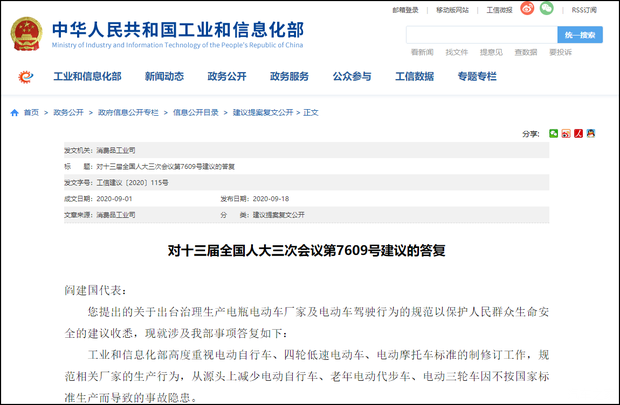The height and width of the screenshot is (405, 620).
Task: Share article via red People icon
Action: [578, 134]
